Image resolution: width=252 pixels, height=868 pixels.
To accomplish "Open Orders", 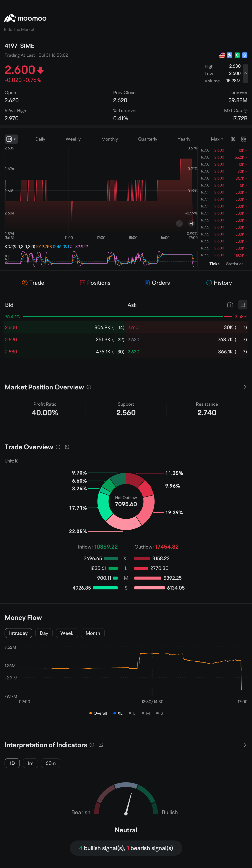I will (157, 283).
